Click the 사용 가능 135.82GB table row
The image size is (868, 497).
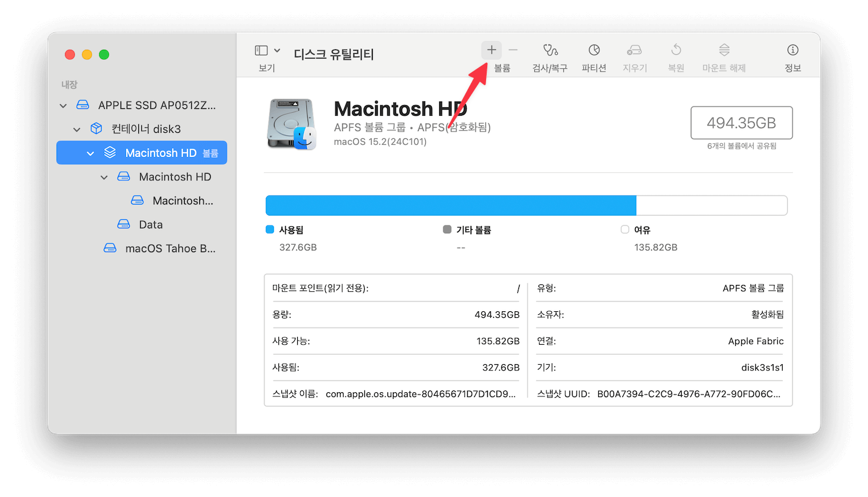396,341
